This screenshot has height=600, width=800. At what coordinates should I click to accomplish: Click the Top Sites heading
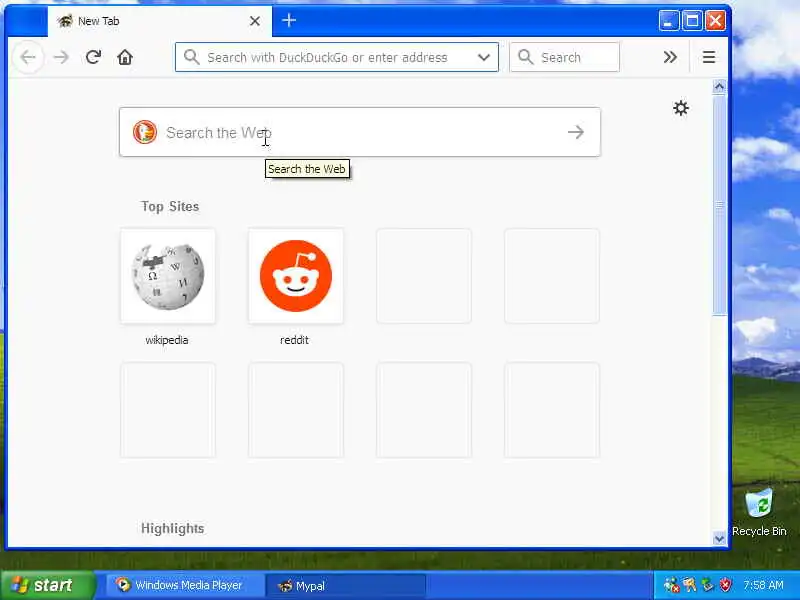(170, 207)
